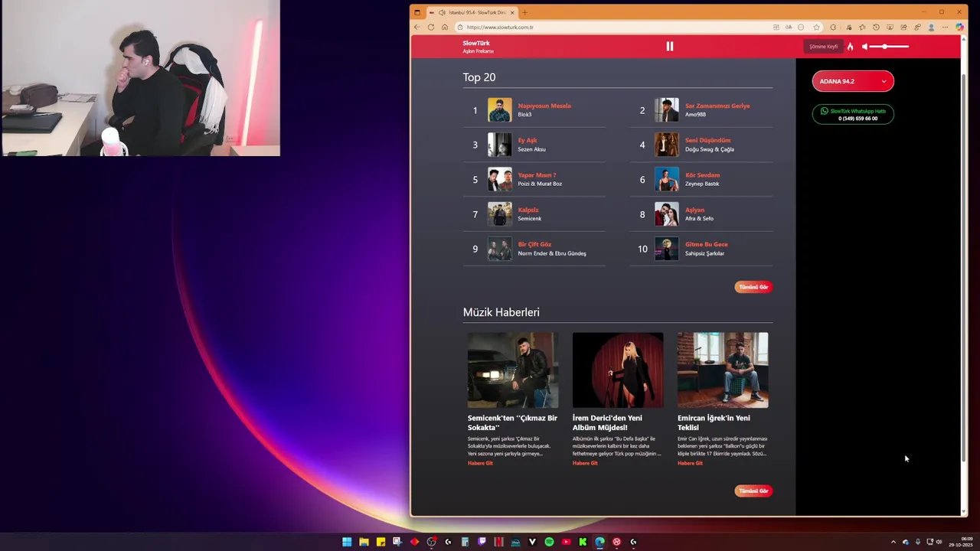Adjust the player volume slider

890,47
